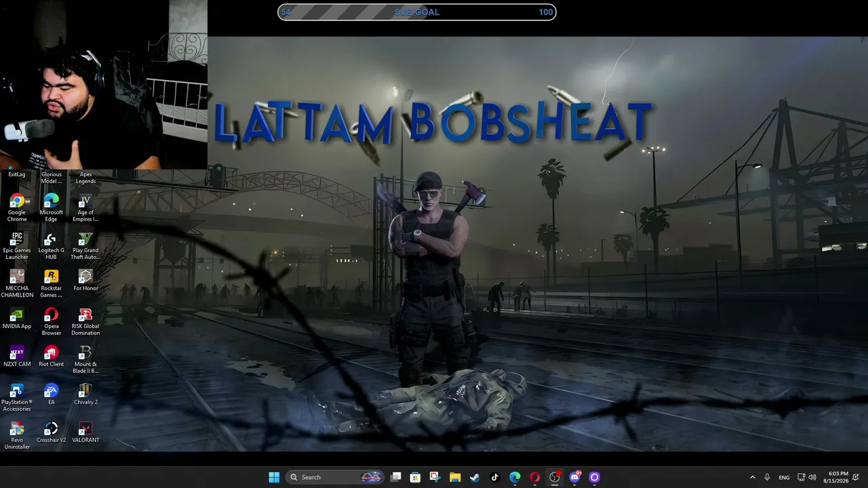Select the ExitLag desktop label
This screenshot has width=868, height=488.
[x=17, y=174]
